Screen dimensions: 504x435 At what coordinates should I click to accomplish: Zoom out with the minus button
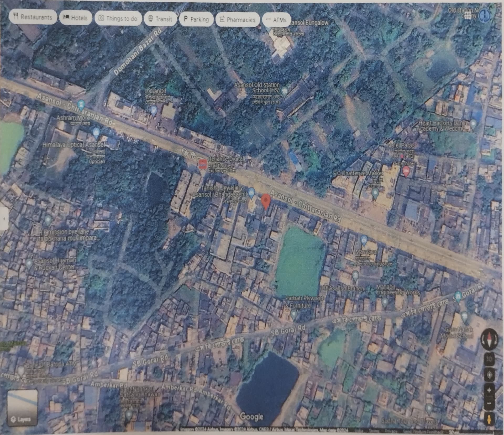click(489, 404)
